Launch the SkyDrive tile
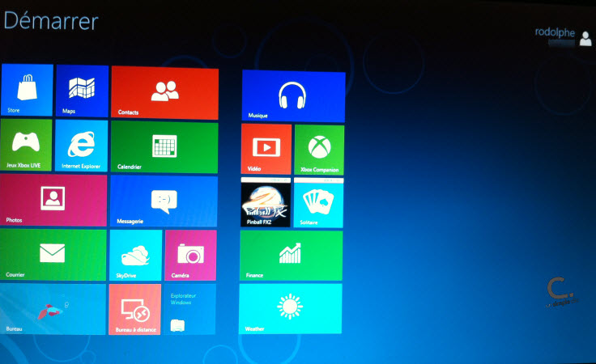 (x=136, y=256)
